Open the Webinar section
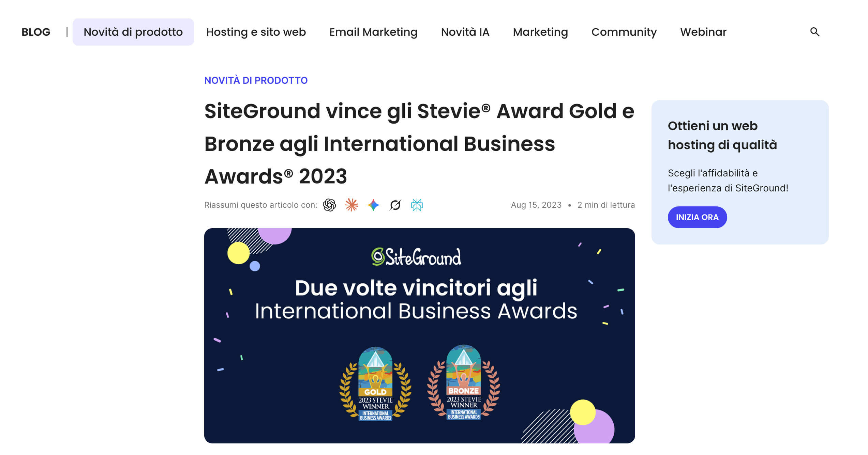 [x=703, y=32]
